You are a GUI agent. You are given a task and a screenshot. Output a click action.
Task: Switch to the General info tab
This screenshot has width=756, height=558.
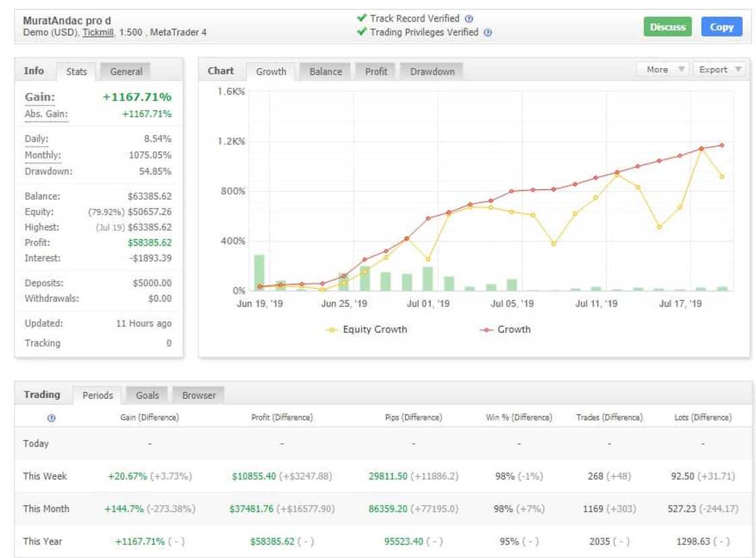126,72
